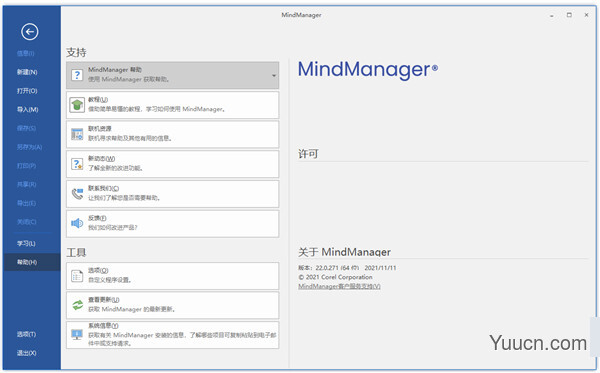Open the 信息(I) menu item
Viewport: 600px width, 373px height.
pos(26,53)
